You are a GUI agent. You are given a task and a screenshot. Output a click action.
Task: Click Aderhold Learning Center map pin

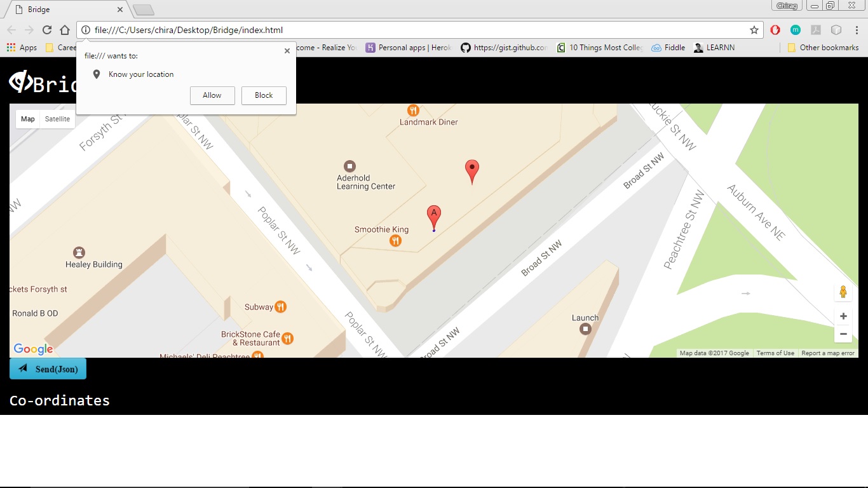coord(349,166)
